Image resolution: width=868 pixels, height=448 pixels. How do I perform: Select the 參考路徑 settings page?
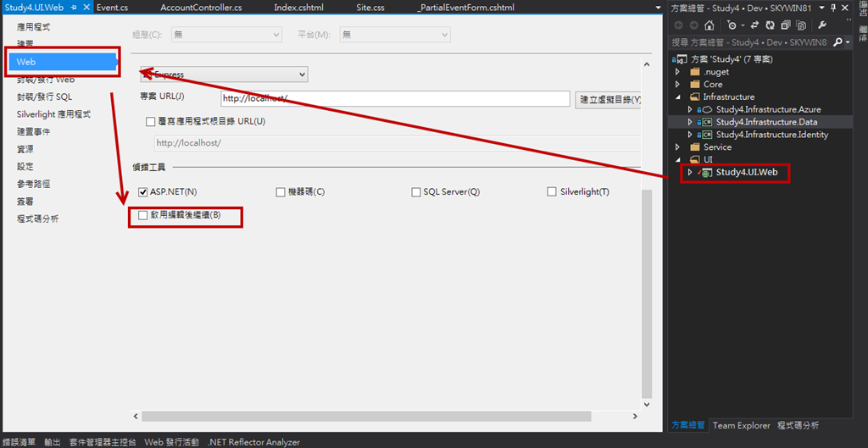pos(33,184)
